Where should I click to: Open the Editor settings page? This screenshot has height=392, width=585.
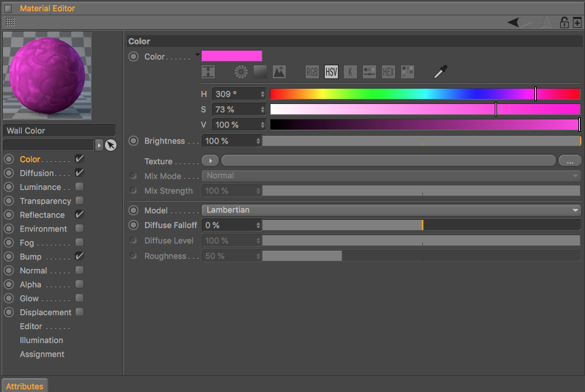[31, 326]
